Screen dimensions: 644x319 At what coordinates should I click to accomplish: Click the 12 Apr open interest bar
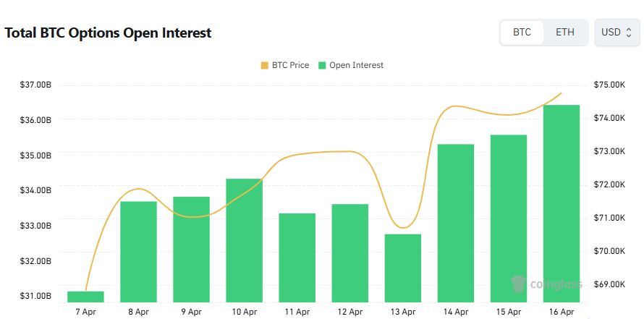(x=350, y=252)
